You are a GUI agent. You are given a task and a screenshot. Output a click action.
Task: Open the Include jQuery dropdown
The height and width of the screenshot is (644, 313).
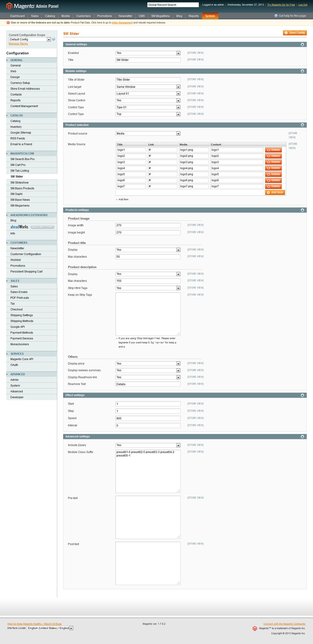point(148,445)
